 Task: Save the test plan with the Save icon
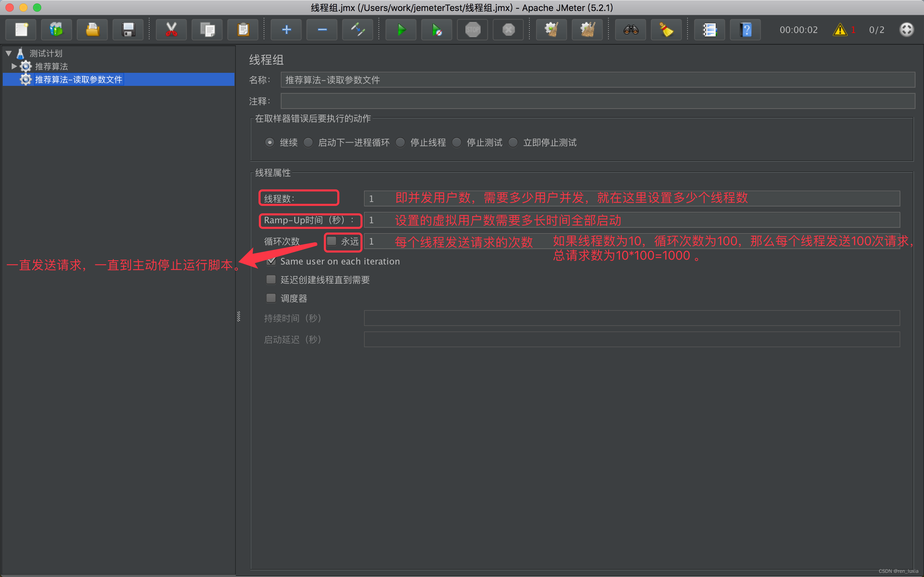[128, 30]
